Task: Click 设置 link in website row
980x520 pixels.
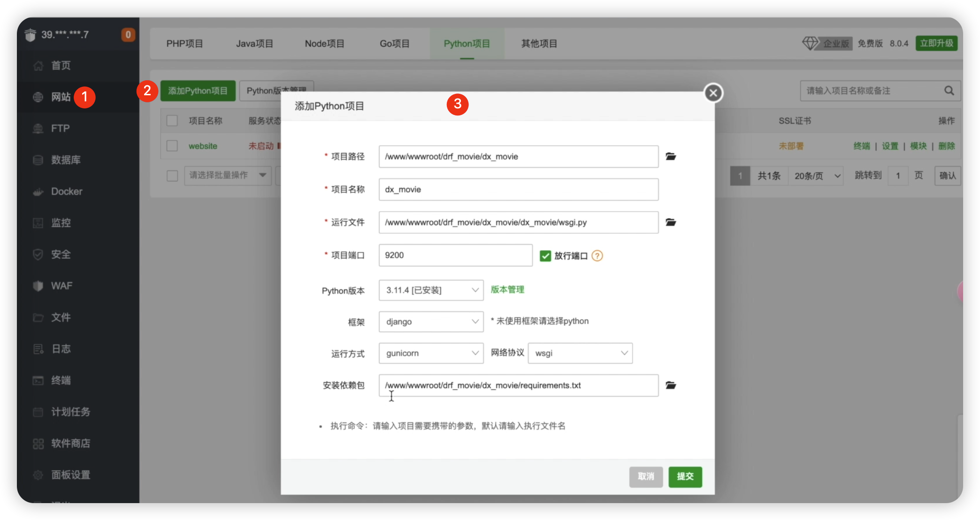Action: 890,146
